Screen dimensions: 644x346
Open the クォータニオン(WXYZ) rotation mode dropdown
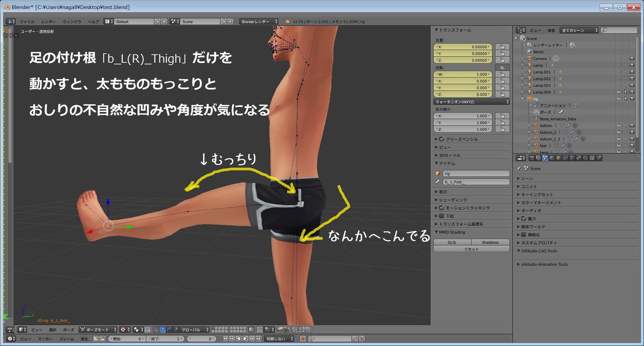click(472, 102)
